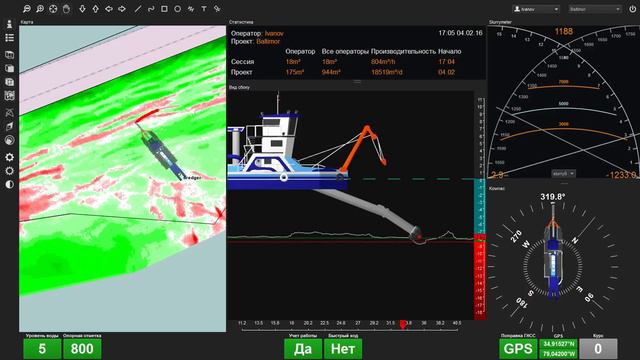Click the reference mark value 800

click(x=82, y=349)
